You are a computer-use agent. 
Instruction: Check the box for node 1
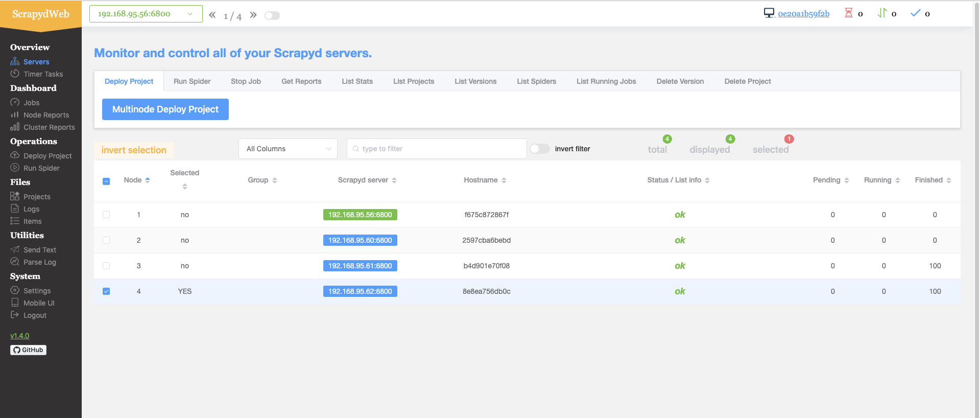(106, 215)
